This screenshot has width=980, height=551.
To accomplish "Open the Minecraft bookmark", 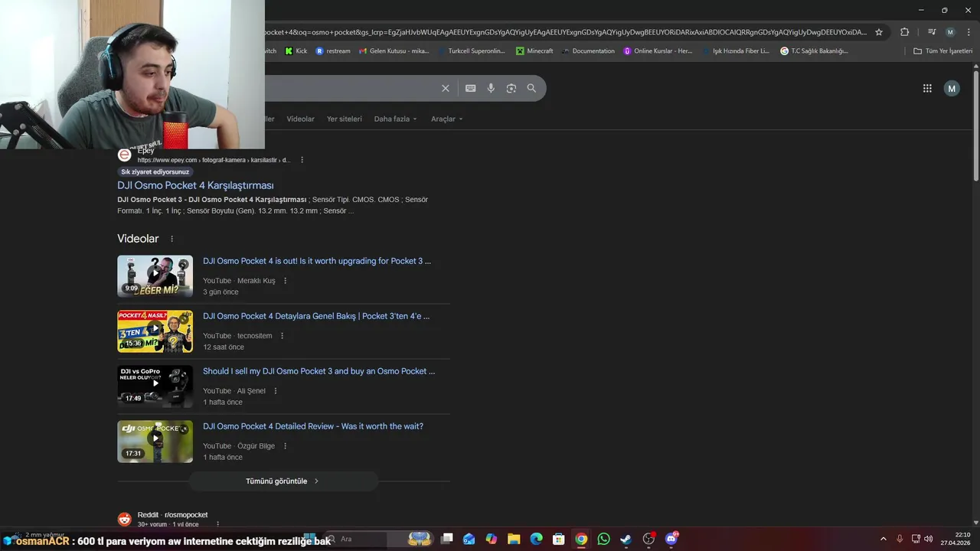I will pyautogui.click(x=534, y=51).
